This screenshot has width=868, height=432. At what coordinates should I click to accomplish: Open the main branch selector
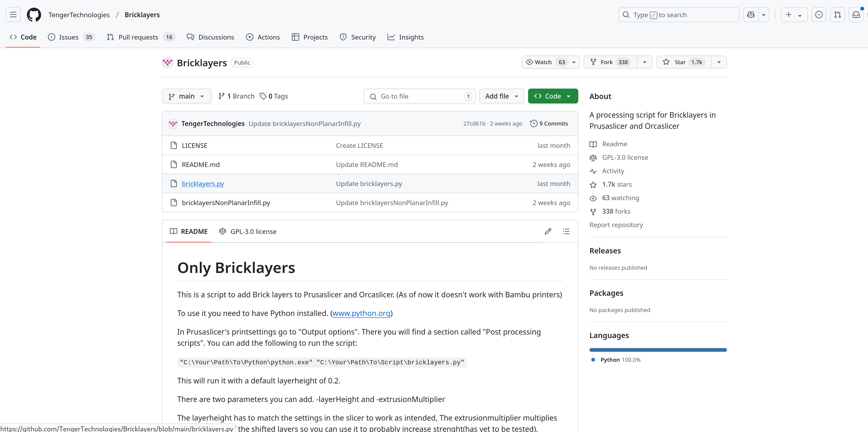tap(187, 96)
